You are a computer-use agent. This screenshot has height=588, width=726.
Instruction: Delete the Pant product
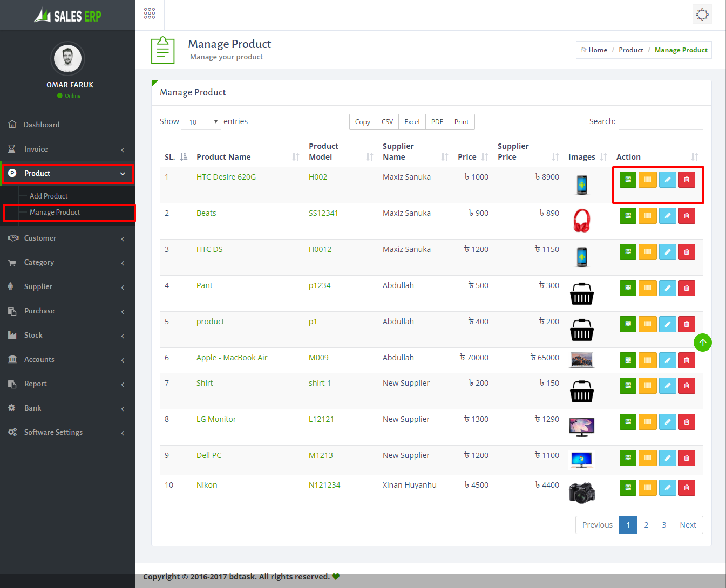click(687, 288)
